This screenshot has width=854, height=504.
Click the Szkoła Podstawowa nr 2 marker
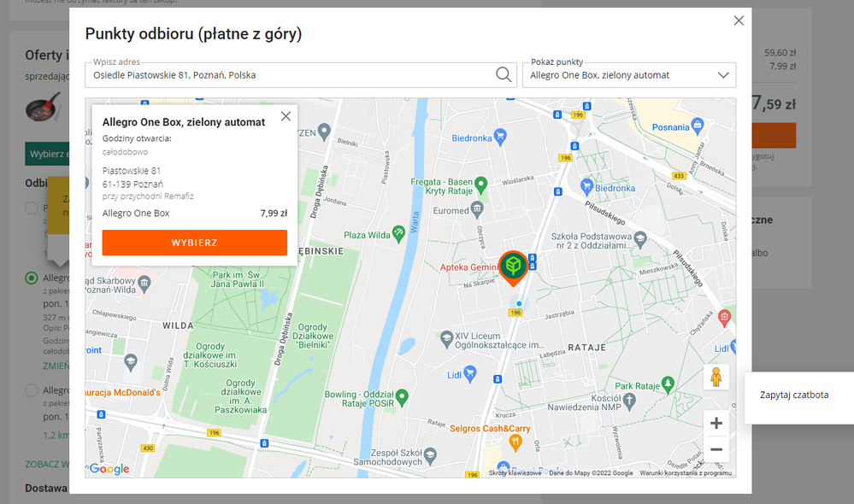tap(640, 238)
